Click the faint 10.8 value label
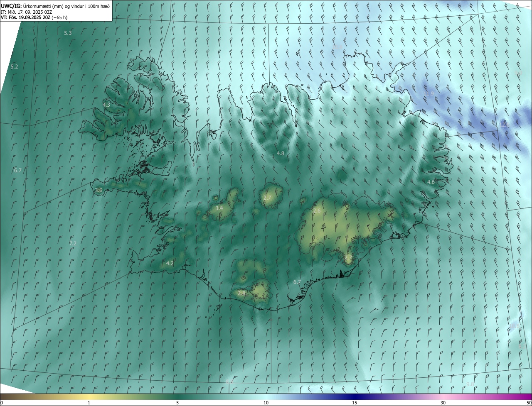 click(337, 47)
